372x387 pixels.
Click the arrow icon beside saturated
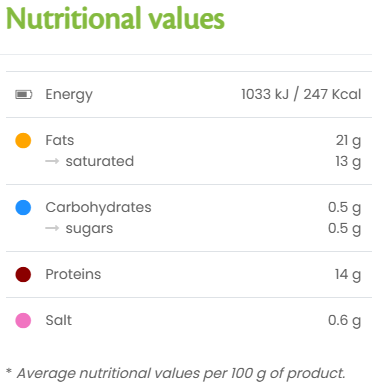point(52,161)
